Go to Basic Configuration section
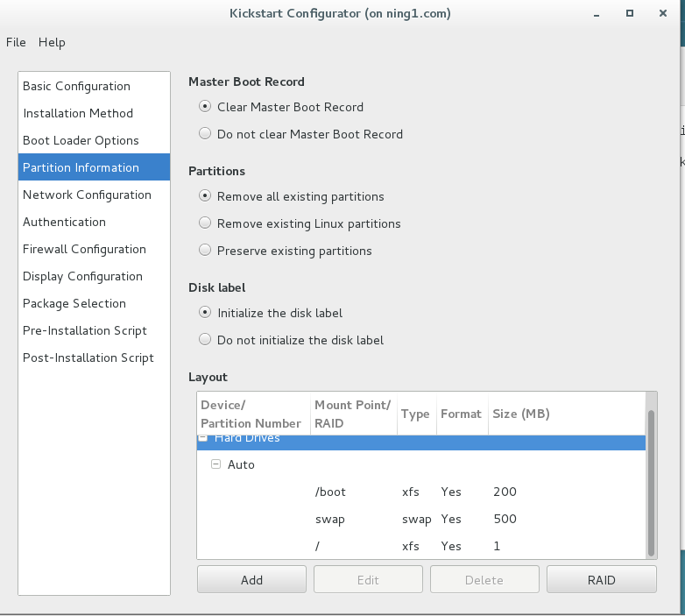The image size is (685, 616). [94, 86]
